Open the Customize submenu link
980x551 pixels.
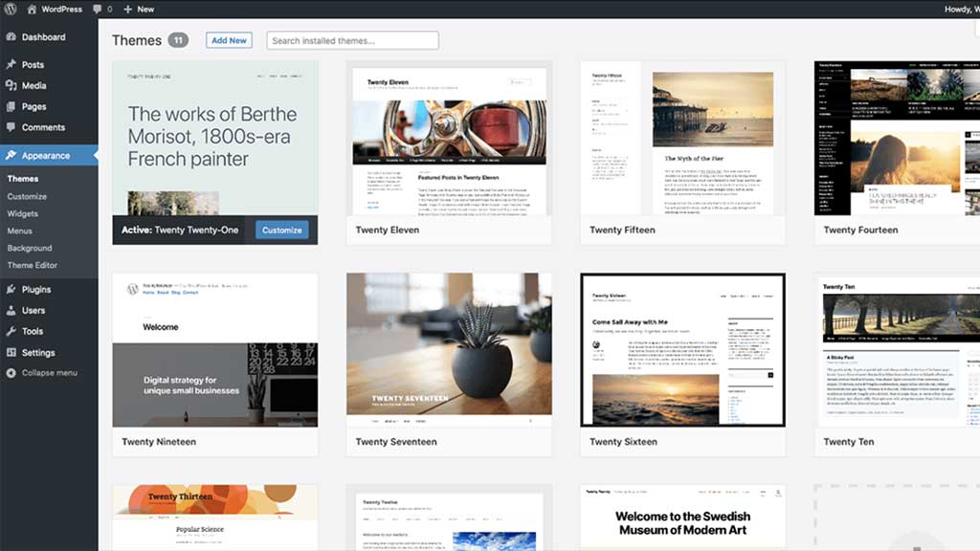[27, 196]
